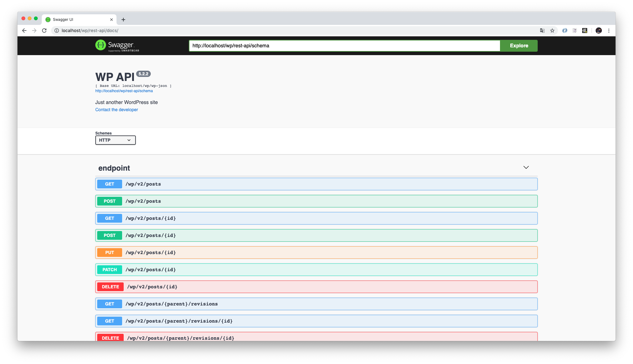
Task: Go back using browser back arrow
Action: [x=24, y=31]
